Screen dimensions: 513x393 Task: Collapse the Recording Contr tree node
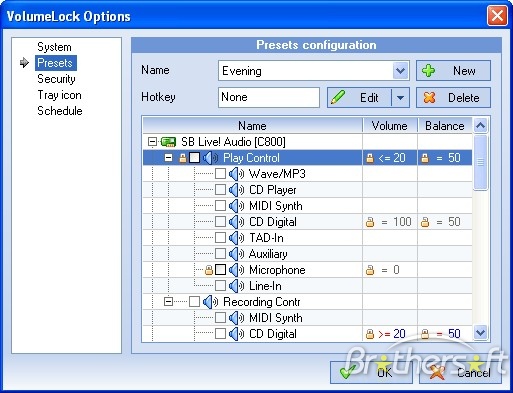point(169,302)
